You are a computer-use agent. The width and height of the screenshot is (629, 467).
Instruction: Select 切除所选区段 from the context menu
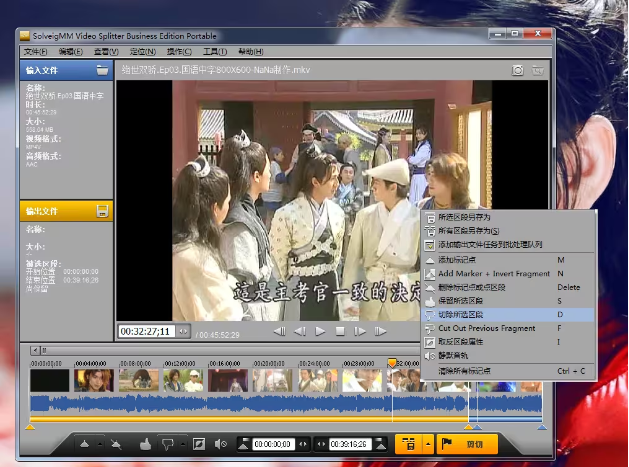click(x=460, y=314)
